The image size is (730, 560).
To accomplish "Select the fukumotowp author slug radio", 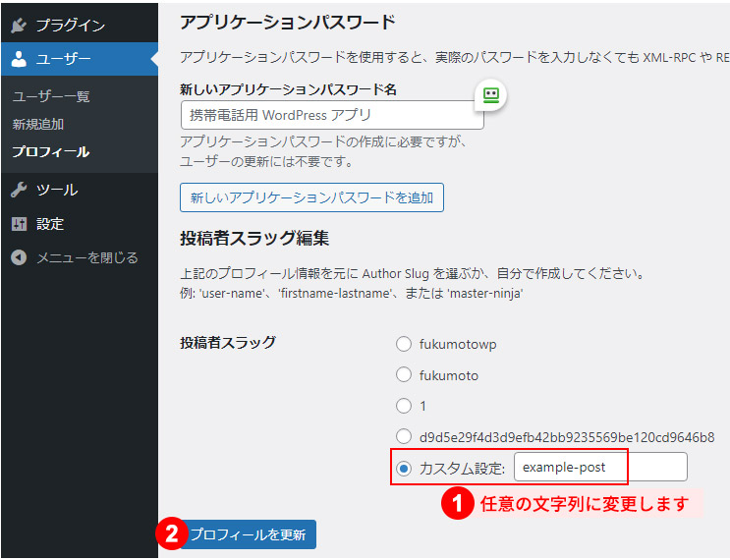I will [x=404, y=344].
